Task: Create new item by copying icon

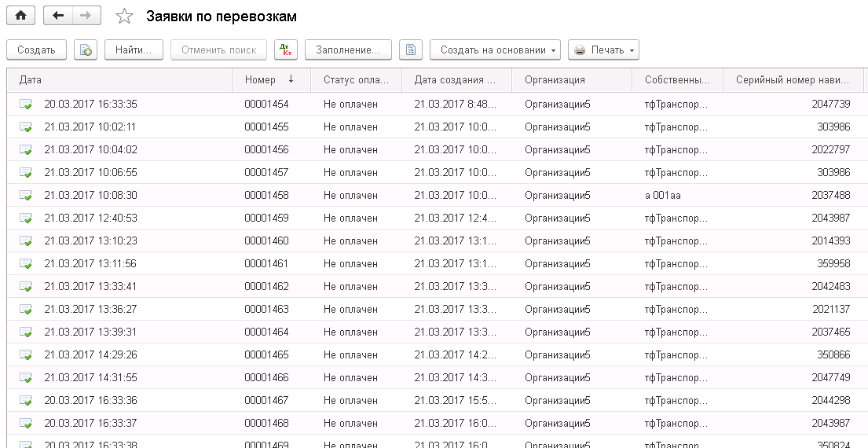Action: click(86, 50)
